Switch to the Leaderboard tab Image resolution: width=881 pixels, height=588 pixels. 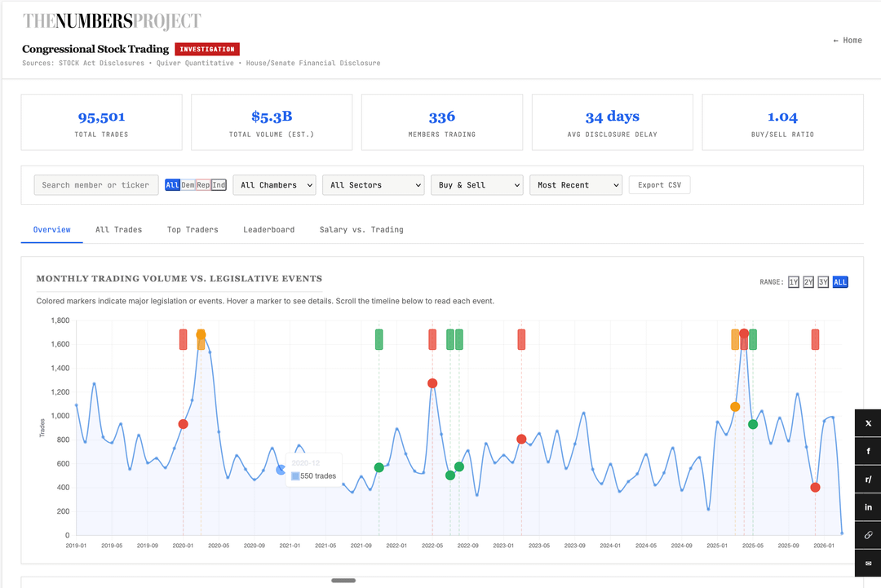coord(268,230)
